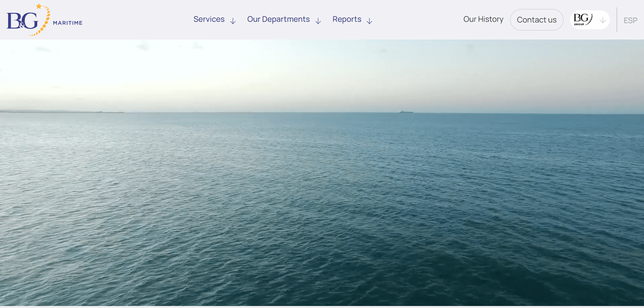Go to the Our History page
This screenshot has width=644, height=308.
coord(483,19)
